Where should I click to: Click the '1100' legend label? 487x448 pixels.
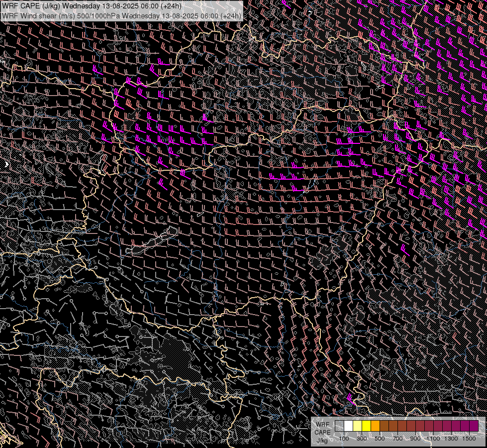(433, 439)
